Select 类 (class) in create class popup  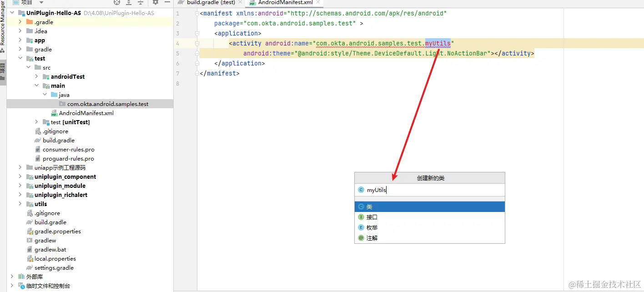coord(430,206)
